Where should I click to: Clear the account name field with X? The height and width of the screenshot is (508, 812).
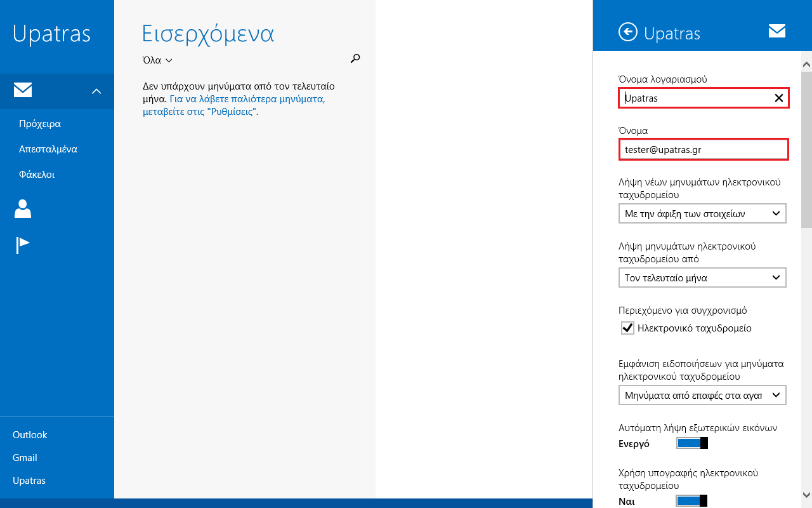click(x=779, y=98)
